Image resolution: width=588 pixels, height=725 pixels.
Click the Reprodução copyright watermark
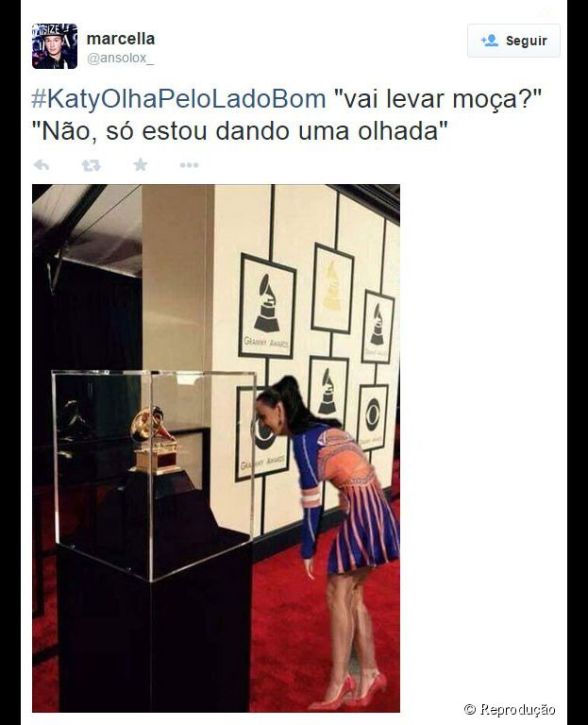[x=510, y=709]
